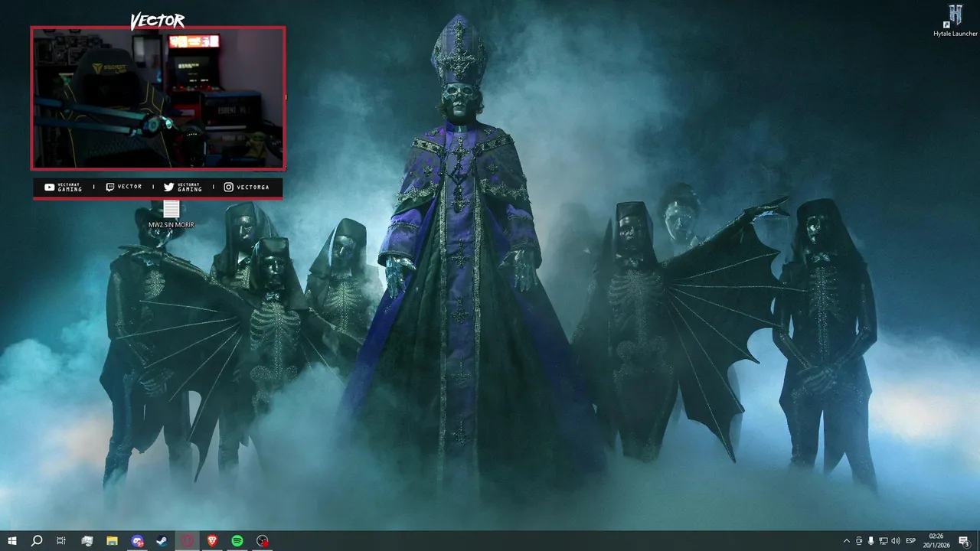Open File Explorer from the taskbar
The image size is (980, 551).
[x=112, y=541]
